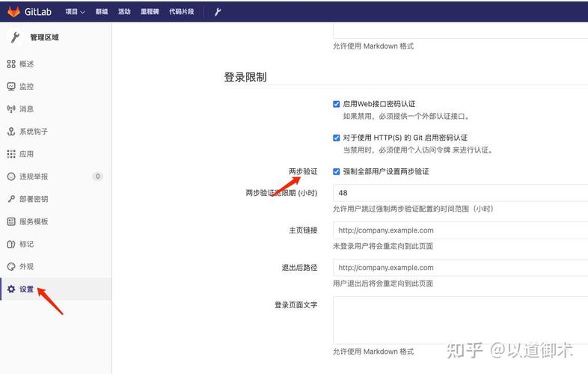This screenshot has height=374, width=588.
Task: Click the 登录限制 section heading
Action: 245,77
